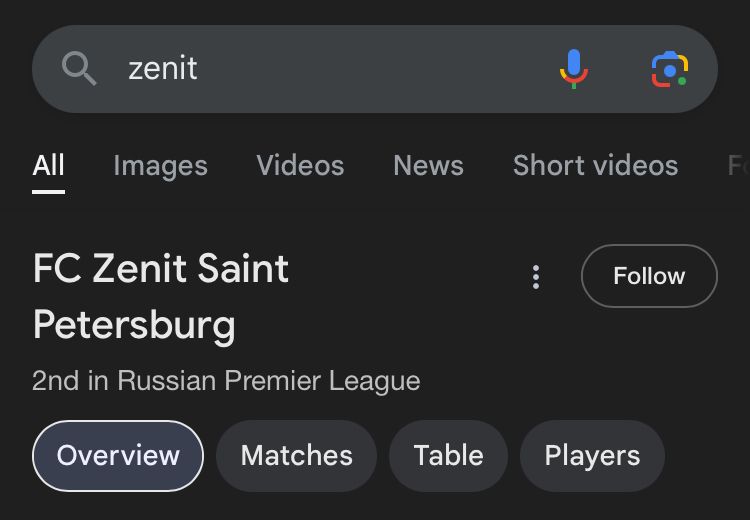Click the word 'Petersburg' in the title
Viewport: 750px width, 520px height.
[x=134, y=325]
